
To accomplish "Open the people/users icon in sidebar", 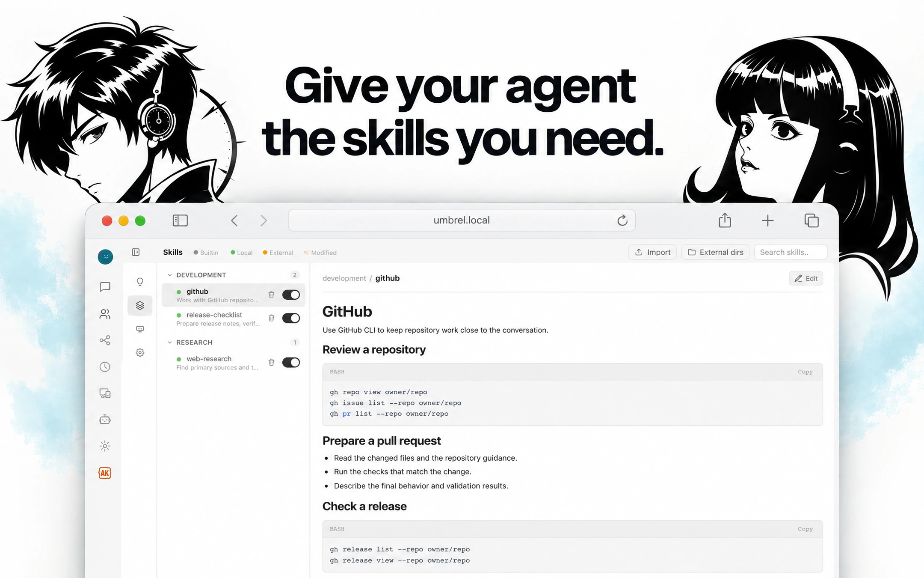I will click(x=105, y=314).
